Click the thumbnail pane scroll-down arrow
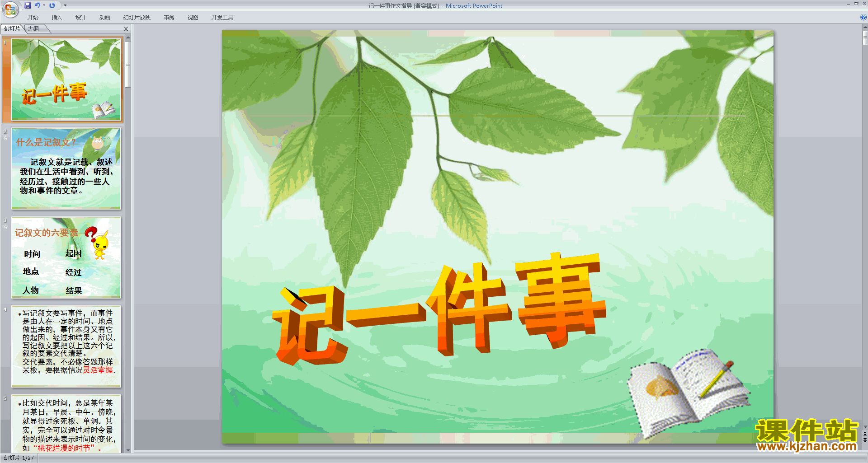Viewport: 868px width, 463px height. 128,450
